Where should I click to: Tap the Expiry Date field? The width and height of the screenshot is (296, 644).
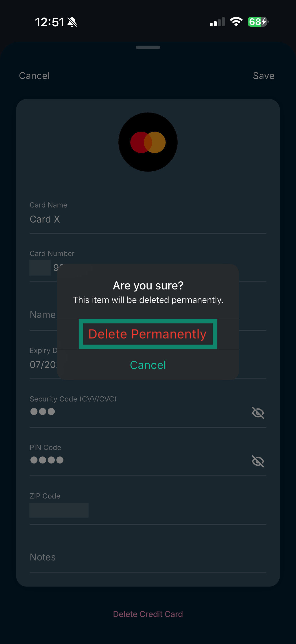point(43,365)
